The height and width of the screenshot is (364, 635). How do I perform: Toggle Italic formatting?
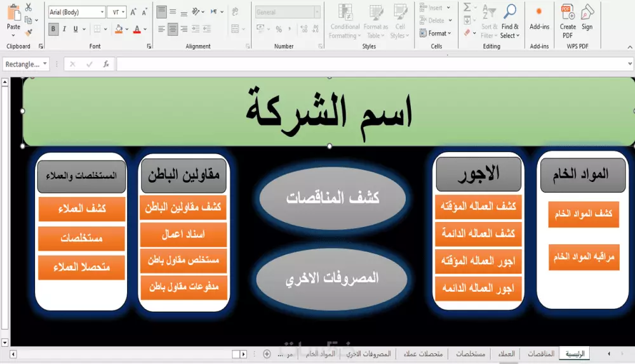pos(64,29)
